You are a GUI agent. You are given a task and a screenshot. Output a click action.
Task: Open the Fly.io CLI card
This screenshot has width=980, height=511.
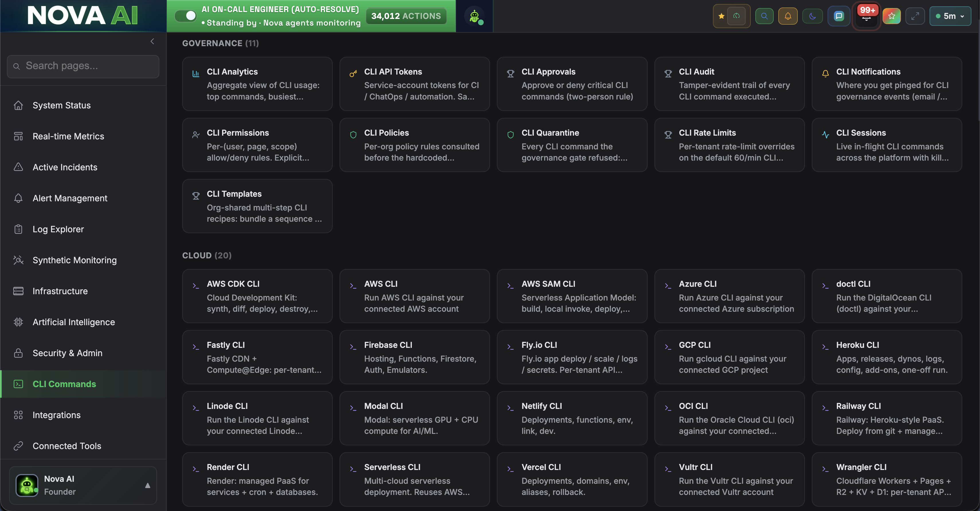click(572, 357)
